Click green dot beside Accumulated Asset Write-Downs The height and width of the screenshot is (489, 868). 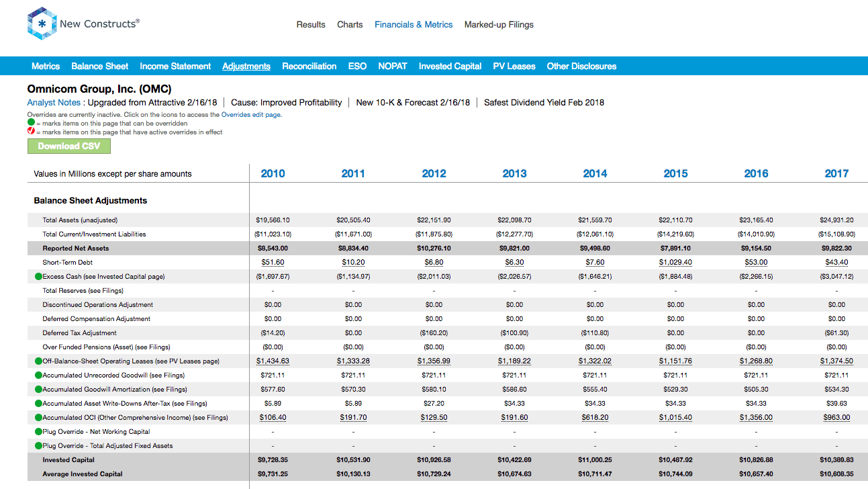point(38,404)
